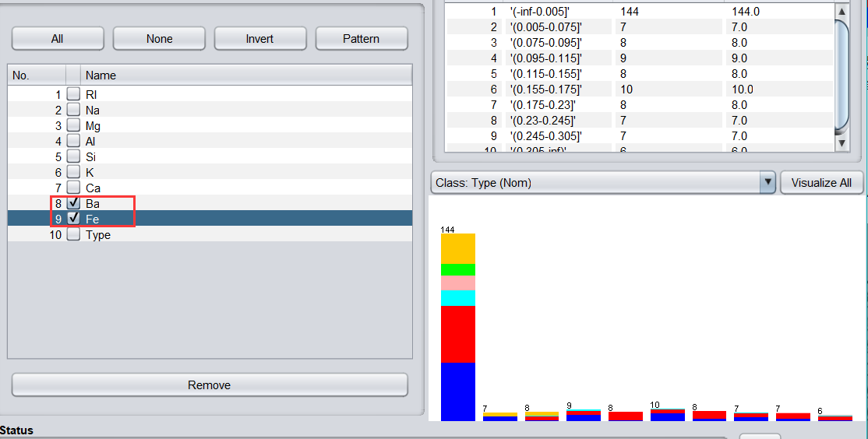The width and height of the screenshot is (868, 439).
Task: Click the histogram bar labeled 9
Action: (584, 415)
